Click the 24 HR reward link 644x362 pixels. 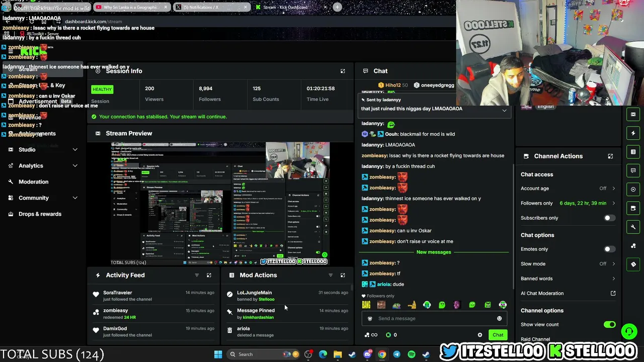point(129,317)
